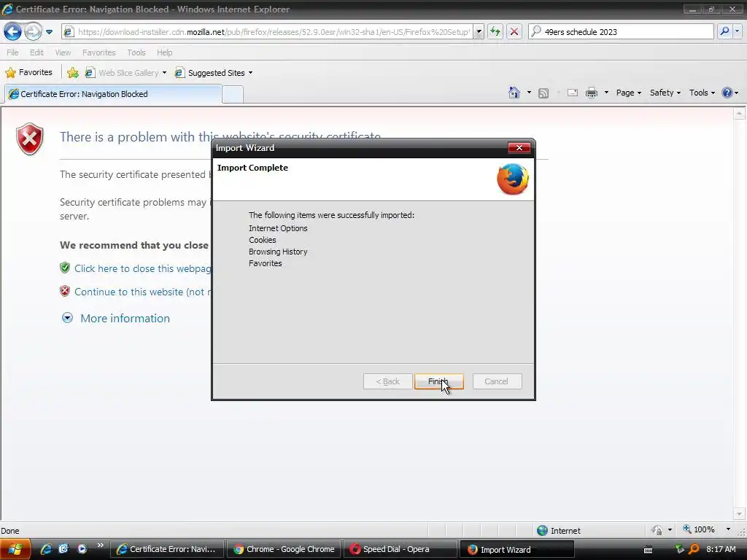Click the red Stop loading icon
The height and width of the screenshot is (560, 747).
coord(514,32)
